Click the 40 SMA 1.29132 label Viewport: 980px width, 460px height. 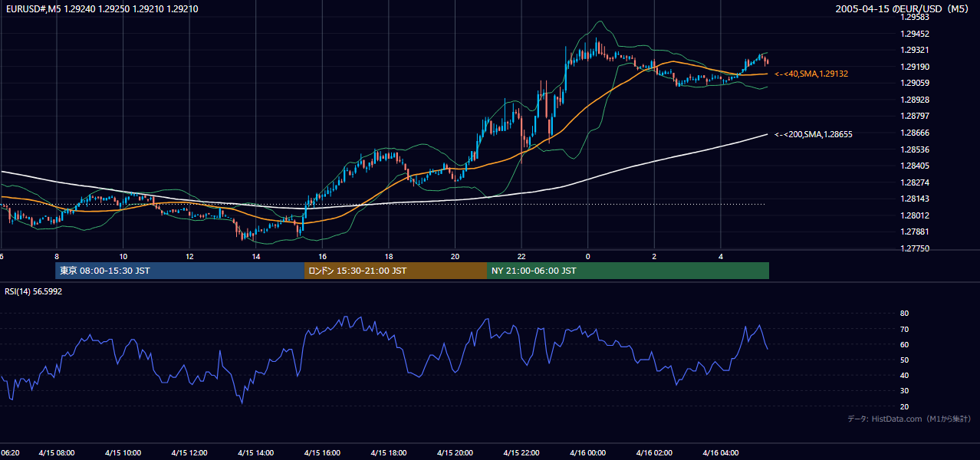pyautogui.click(x=811, y=74)
